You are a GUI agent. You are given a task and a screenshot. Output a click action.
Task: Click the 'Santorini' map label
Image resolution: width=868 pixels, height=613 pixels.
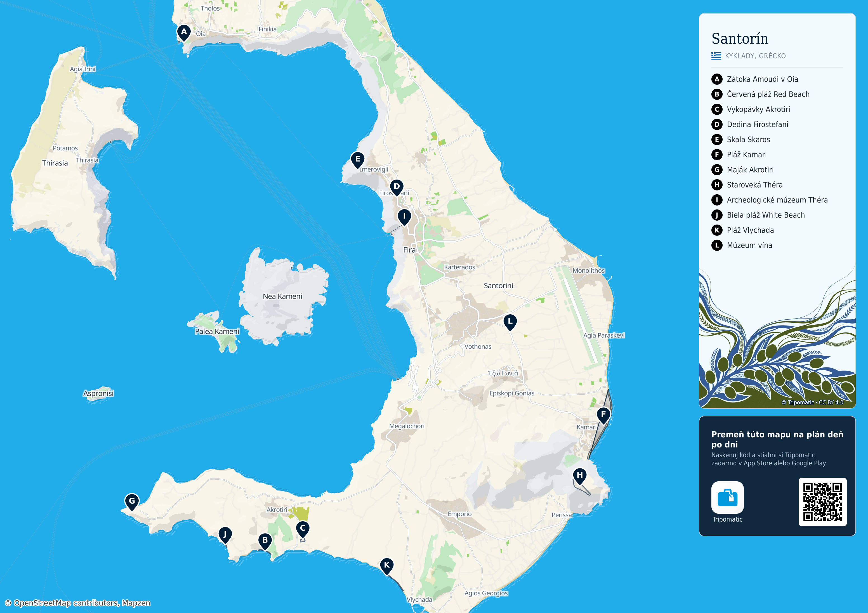pyautogui.click(x=498, y=286)
